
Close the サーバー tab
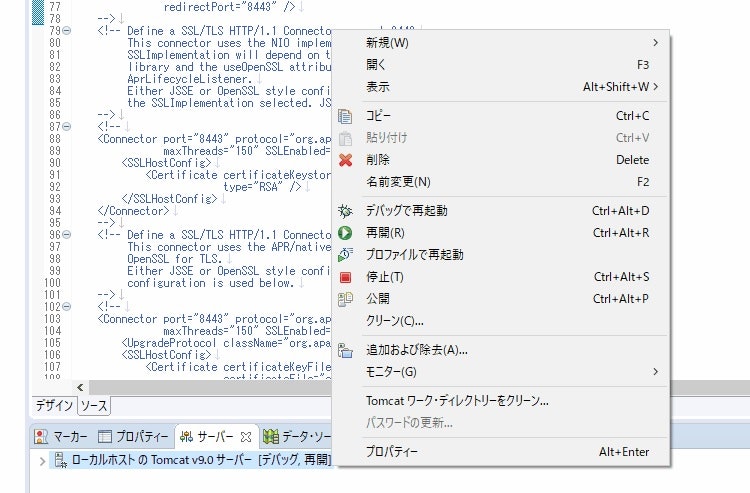coord(246,437)
